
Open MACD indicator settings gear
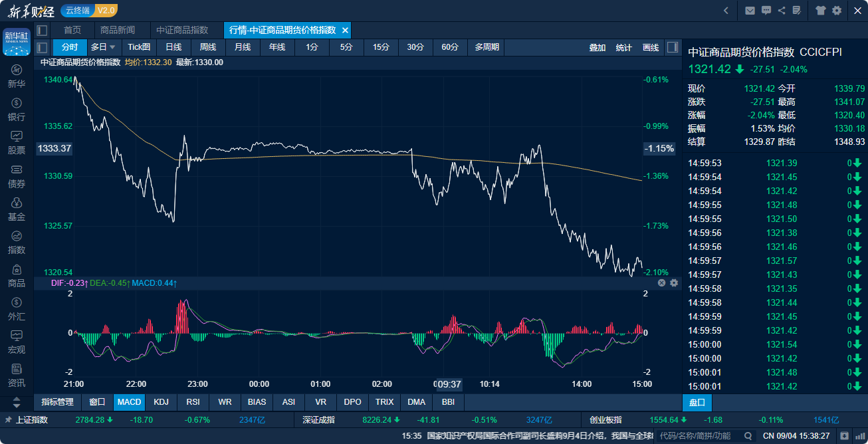coord(674,283)
